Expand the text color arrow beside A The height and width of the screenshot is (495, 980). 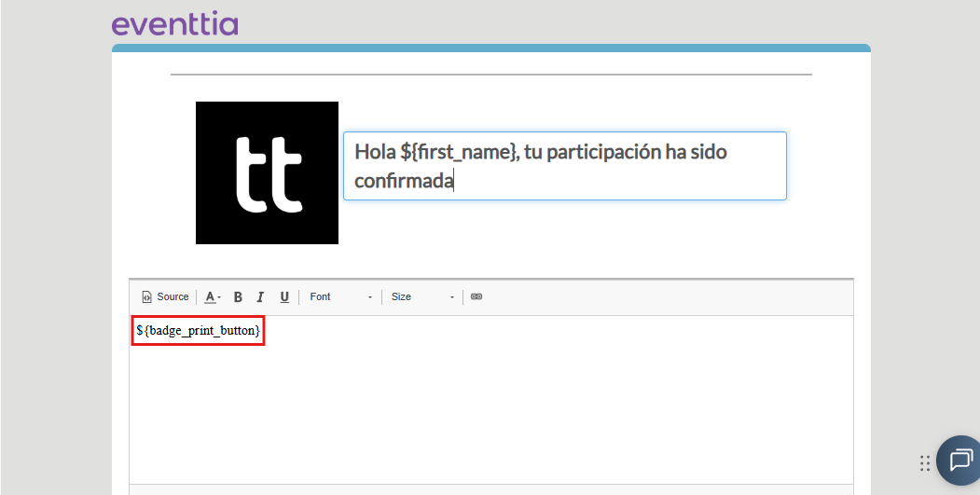(x=219, y=297)
